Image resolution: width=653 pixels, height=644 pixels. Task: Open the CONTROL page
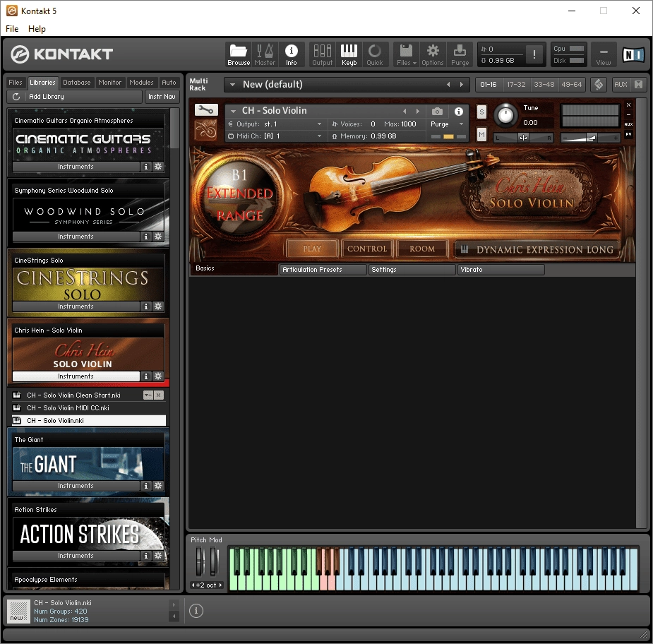coord(367,249)
